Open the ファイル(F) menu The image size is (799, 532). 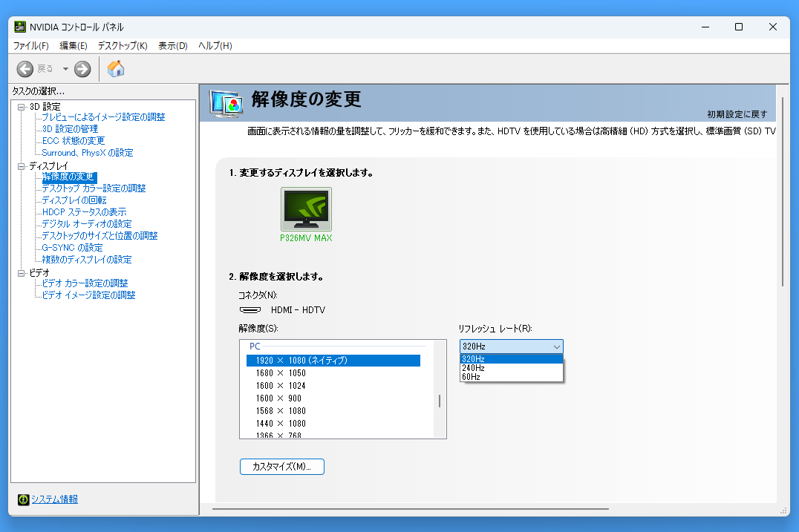point(30,46)
